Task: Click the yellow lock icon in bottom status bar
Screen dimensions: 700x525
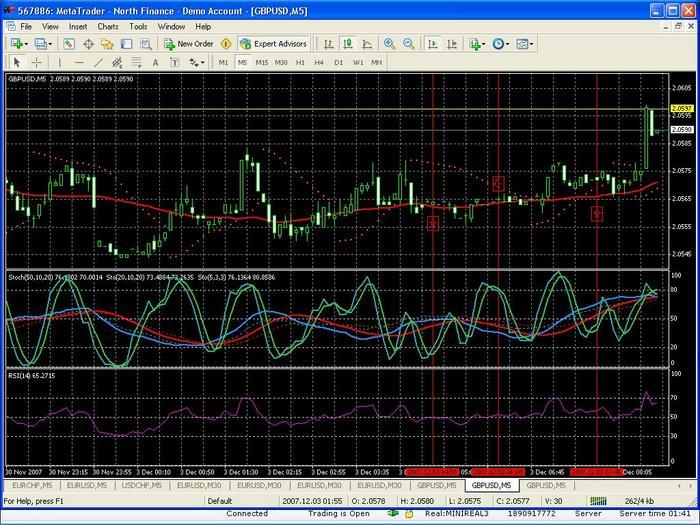Action: tap(409, 514)
